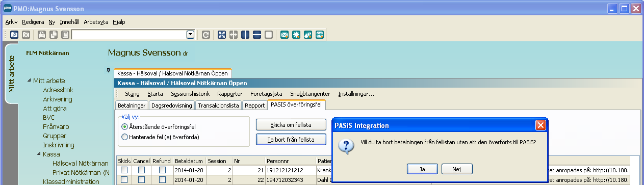Click Ja in the PASiS dialog

point(422,169)
